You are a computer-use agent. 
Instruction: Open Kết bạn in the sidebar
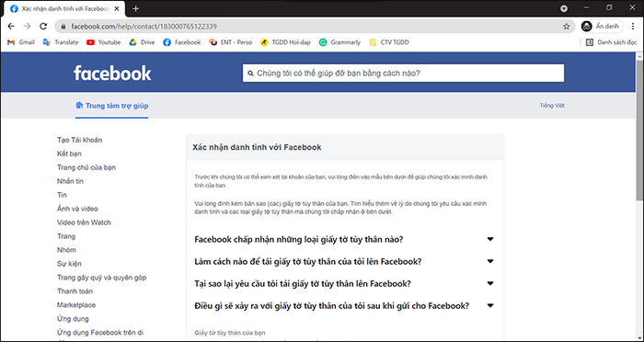pyautogui.click(x=69, y=154)
